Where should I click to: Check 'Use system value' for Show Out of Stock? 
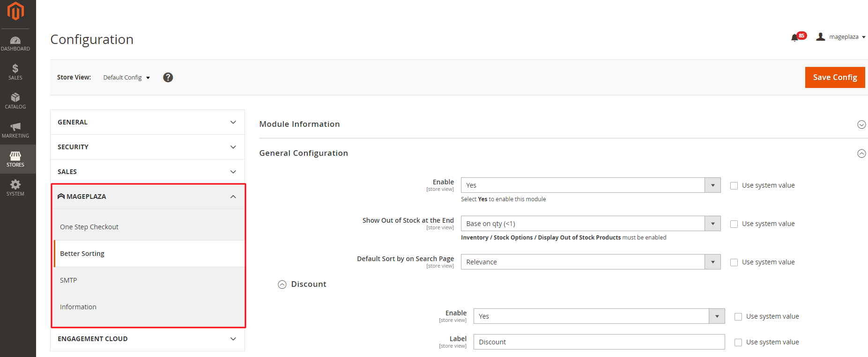point(734,224)
